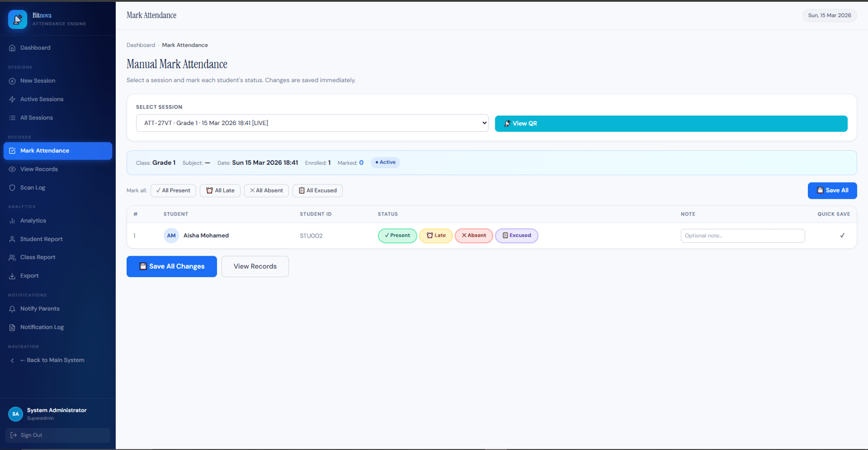Open the Select Session dropdown
The height and width of the screenshot is (450, 868).
coord(312,123)
